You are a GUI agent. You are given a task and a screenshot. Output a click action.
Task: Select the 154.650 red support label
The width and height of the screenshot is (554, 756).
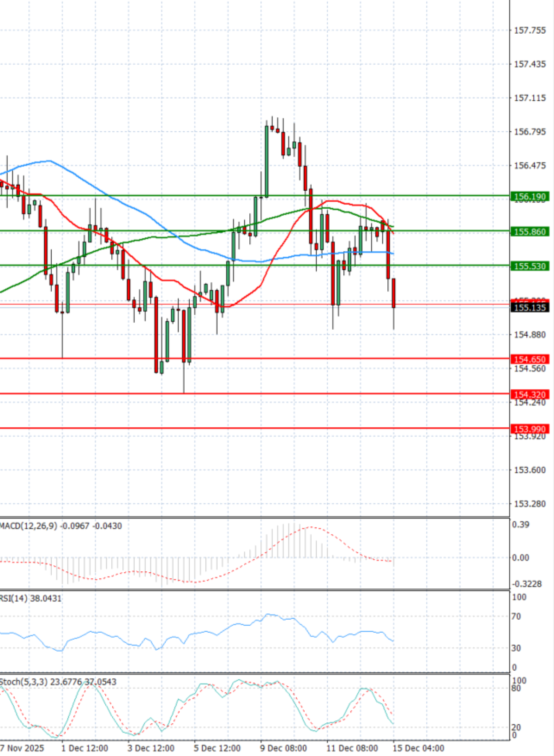click(x=530, y=359)
